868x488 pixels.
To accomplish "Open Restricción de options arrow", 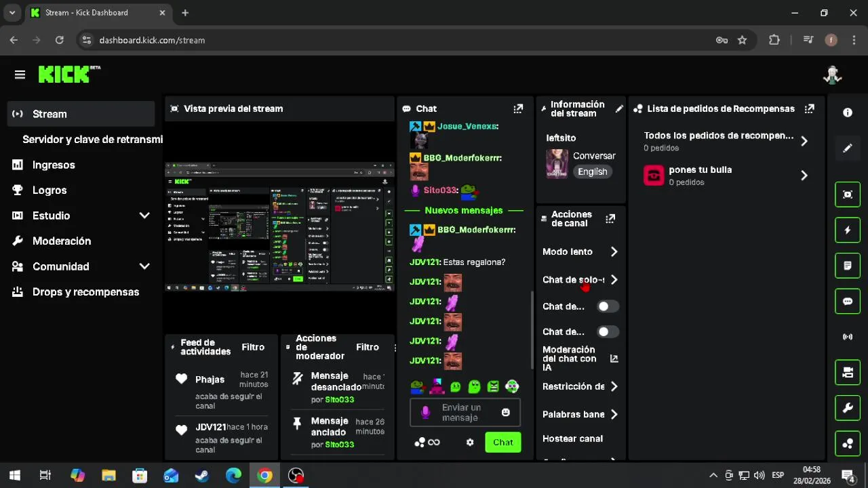I will coord(614,386).
